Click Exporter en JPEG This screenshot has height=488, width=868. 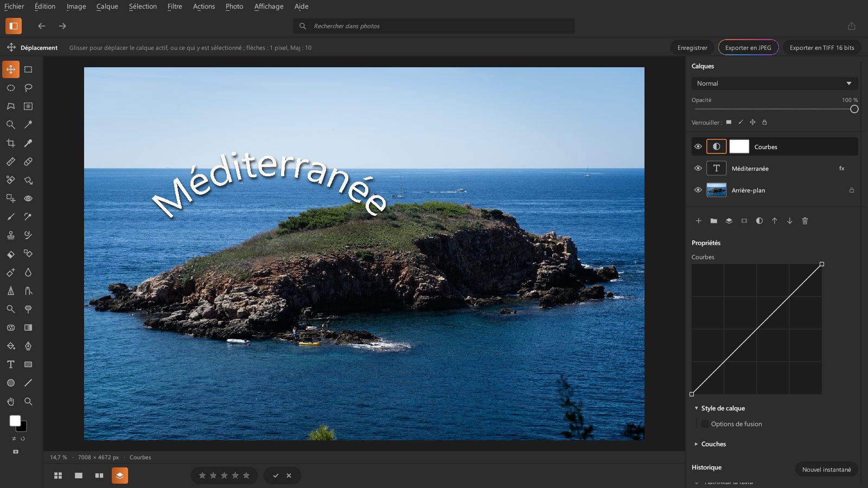click(748, 48)
